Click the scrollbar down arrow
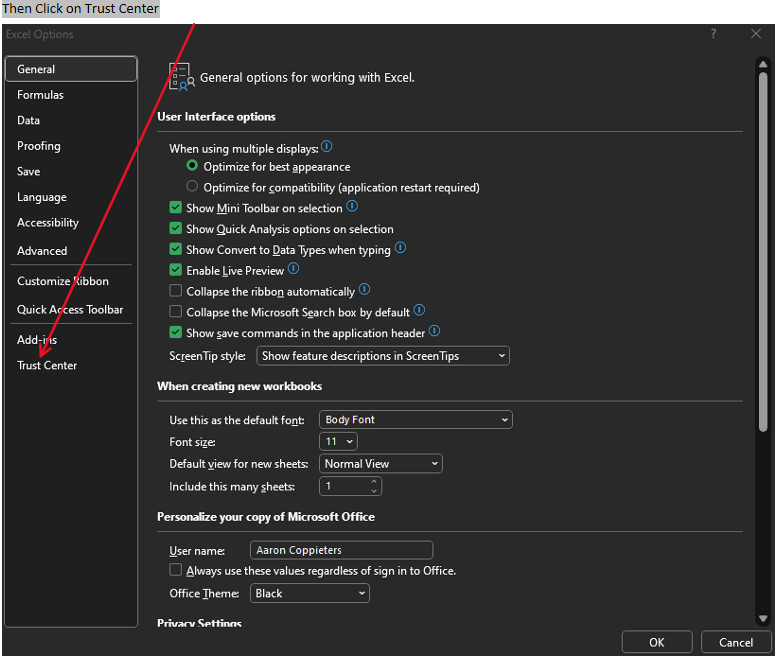Screen dimensions: 777x658 click(x=763, y=618)
